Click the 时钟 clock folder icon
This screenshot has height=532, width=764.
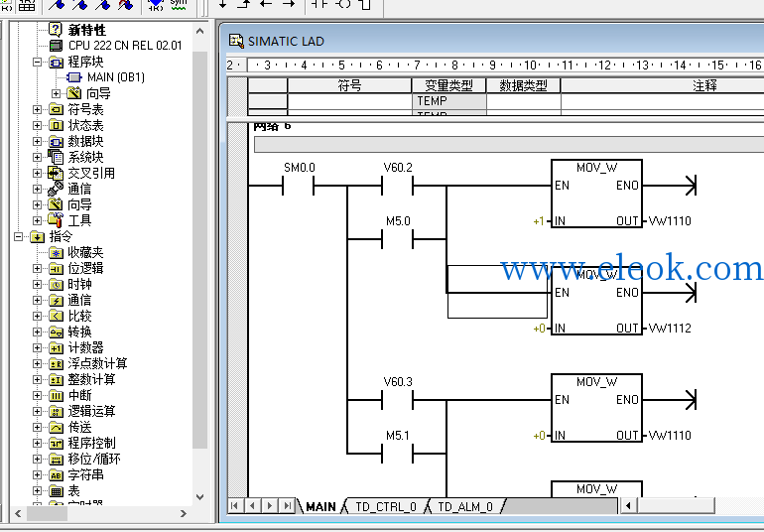56,284
